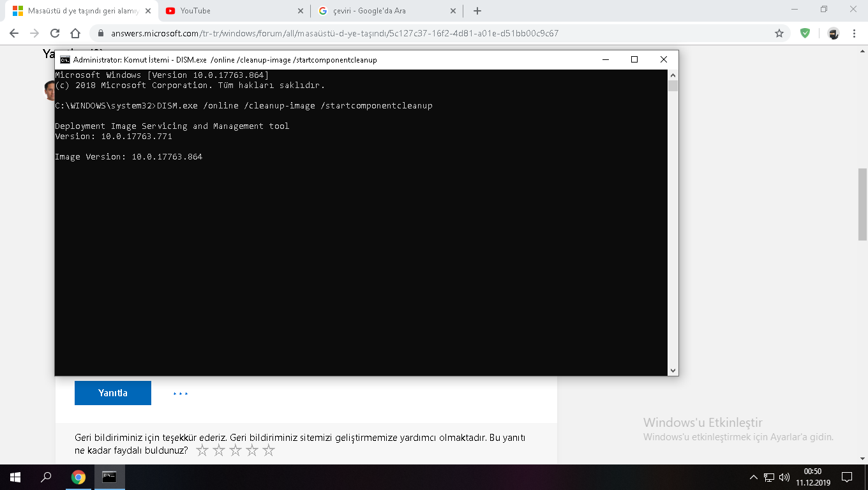Close the Masaüstü answers.microsoft tab
The image size is (868, 490).
point(148,11)
